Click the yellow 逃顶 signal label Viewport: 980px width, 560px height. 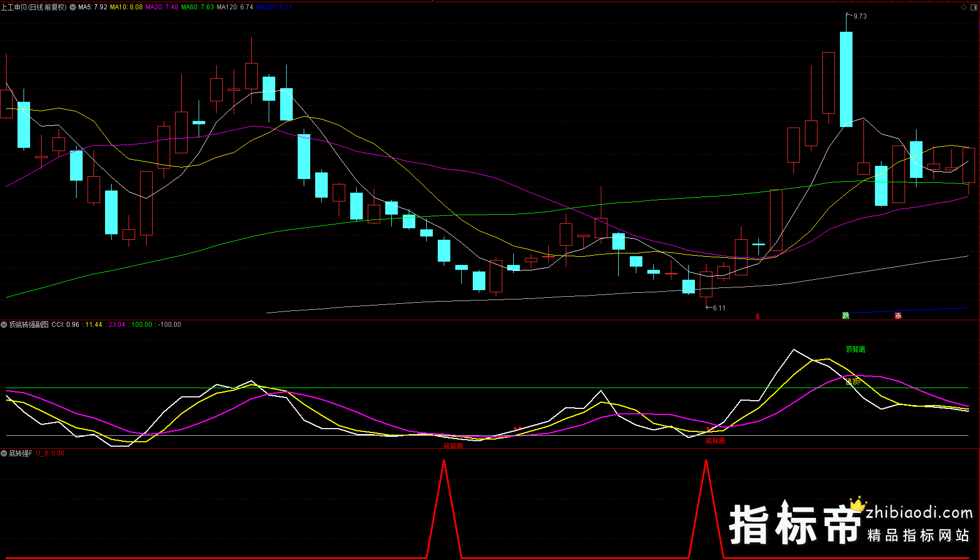853,382
